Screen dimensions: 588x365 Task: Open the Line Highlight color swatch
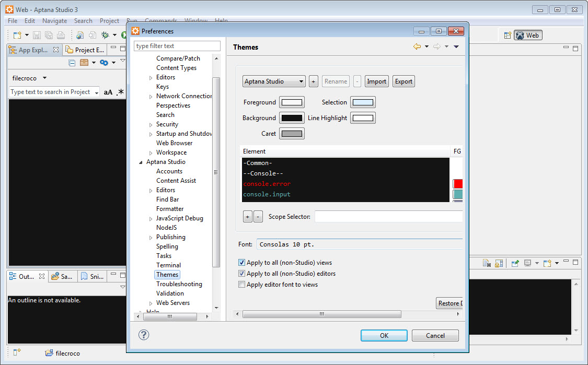coord(363,118)
